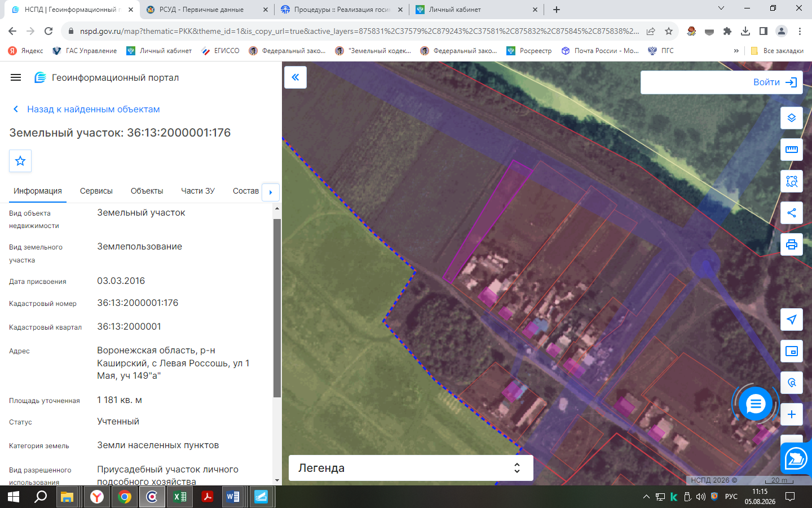Print the map
Image resolution: width=812 pixels, height=508 pixels.
(x=792, y=244)
